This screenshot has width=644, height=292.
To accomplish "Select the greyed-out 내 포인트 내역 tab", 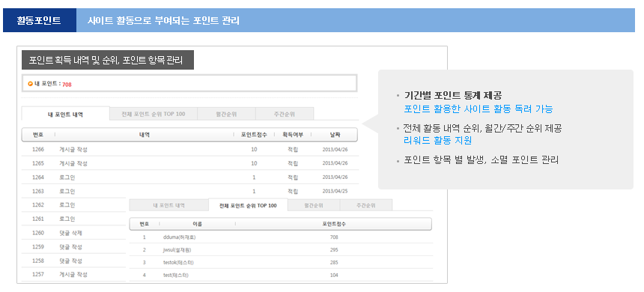I will coord(168,205).
